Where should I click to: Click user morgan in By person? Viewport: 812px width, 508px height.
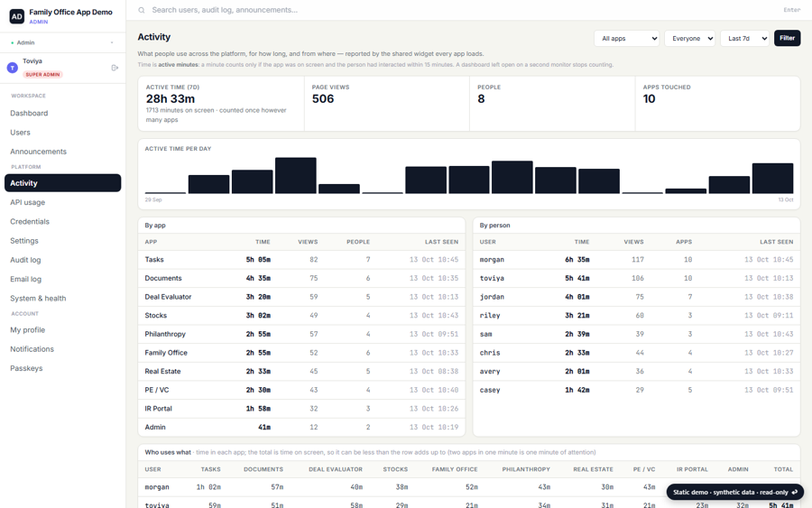click(492, 260)
